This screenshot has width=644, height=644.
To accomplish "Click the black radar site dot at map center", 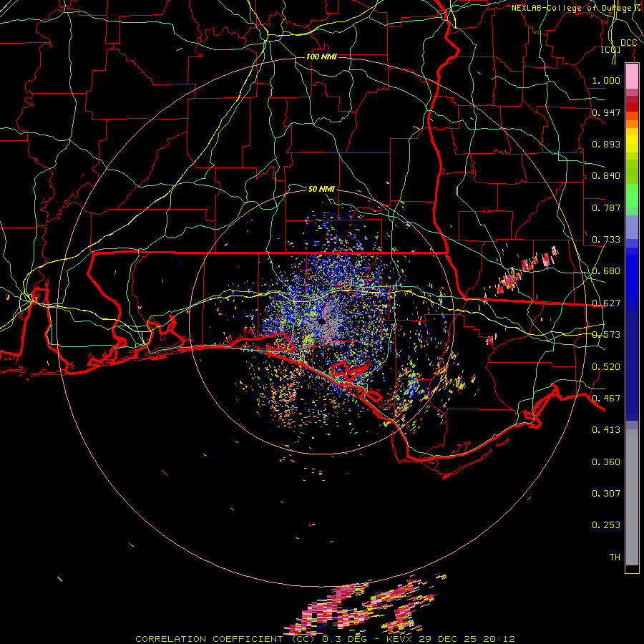I will click(x=321, y=321).
